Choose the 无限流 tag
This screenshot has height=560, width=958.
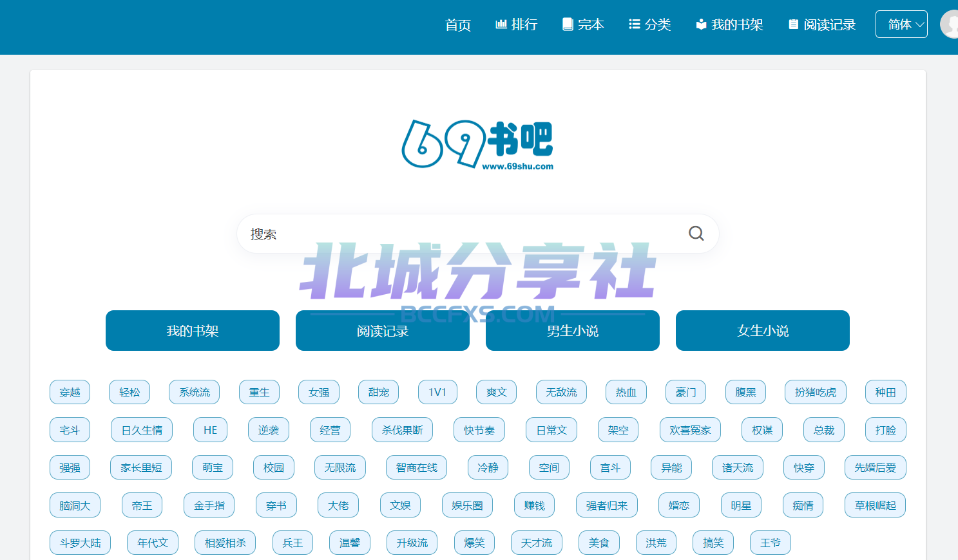click(340, 467)
